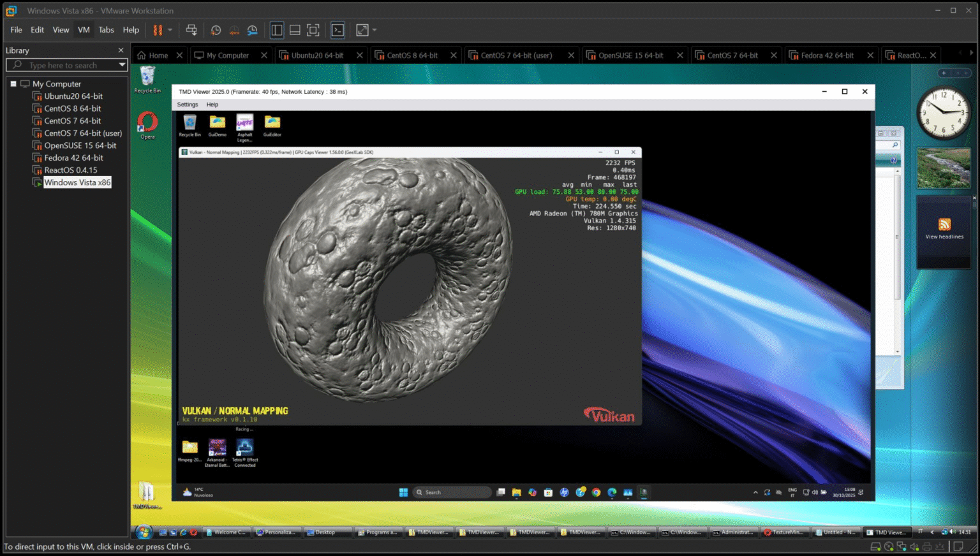980x556 pixels.
Task: Toggle the console view toolbar icon
Action: pyautogui.click(x=338, y=30)
